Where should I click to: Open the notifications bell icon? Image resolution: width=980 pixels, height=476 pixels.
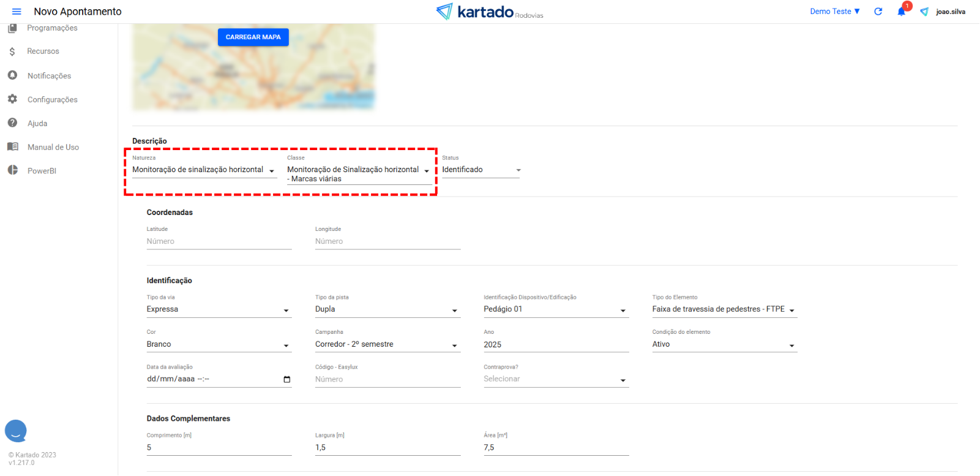[901, 12]
